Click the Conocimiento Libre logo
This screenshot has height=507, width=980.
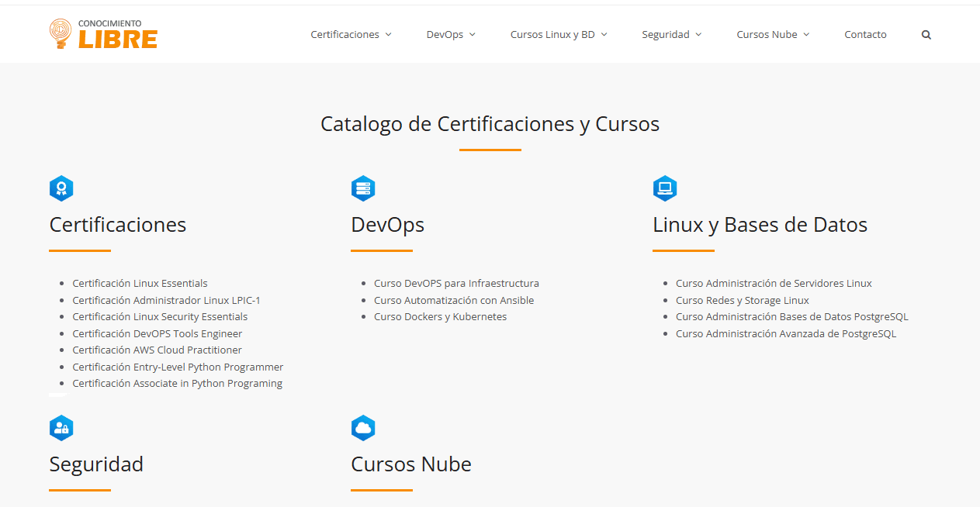click(x=103, y=34)
